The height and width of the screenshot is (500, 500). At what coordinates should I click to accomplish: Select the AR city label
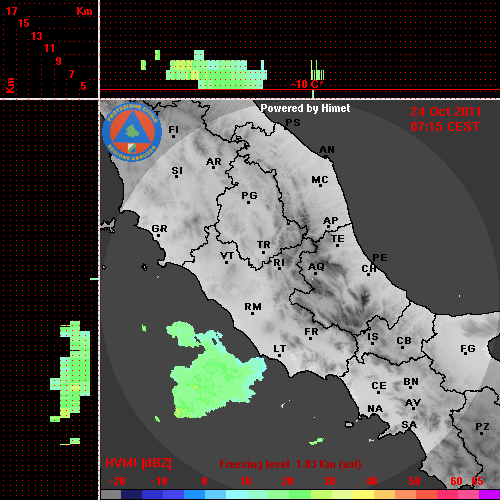coord(214,162)
